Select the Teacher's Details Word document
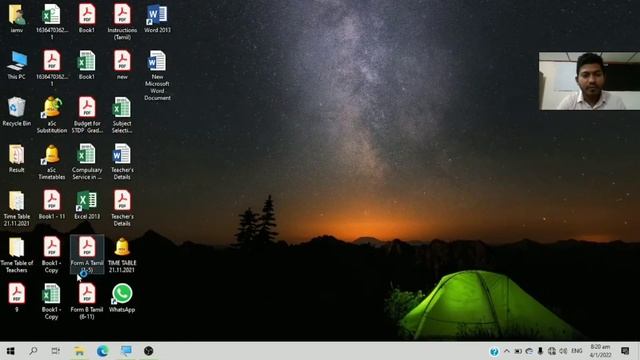Viewport: 640px width, 360px height. click(122, 162)
